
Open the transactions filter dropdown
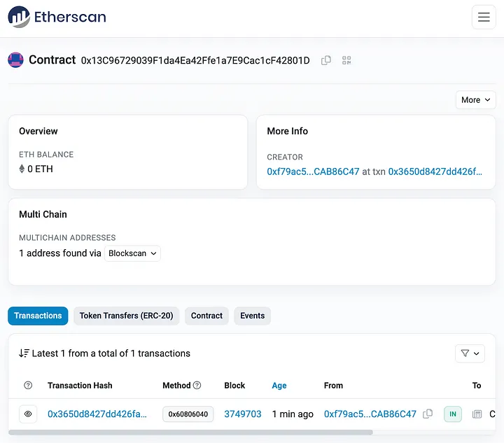pyautogui.click(x=470, y=353)
